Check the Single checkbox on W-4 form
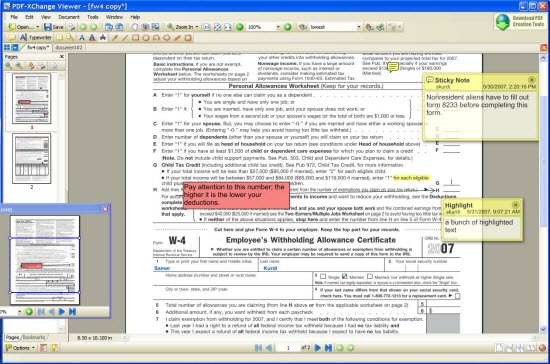This screenshot has height=364, width=550. click(323, 277)
